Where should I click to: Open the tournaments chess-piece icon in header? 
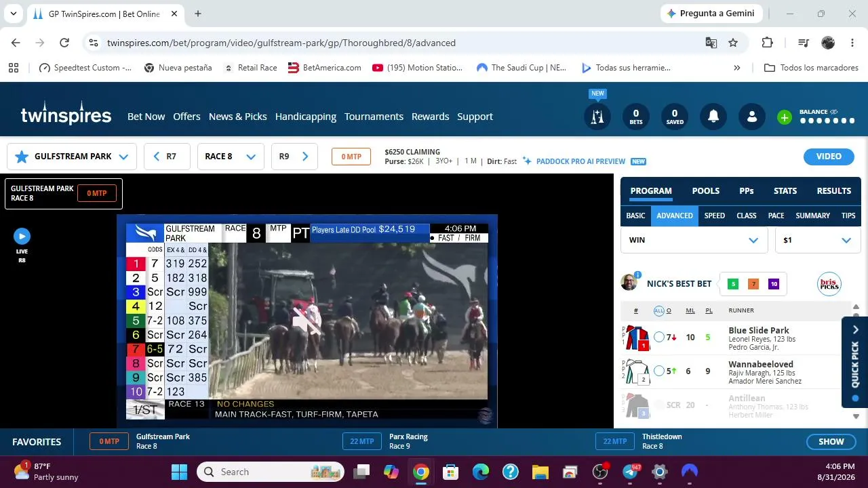coord(597,117)
